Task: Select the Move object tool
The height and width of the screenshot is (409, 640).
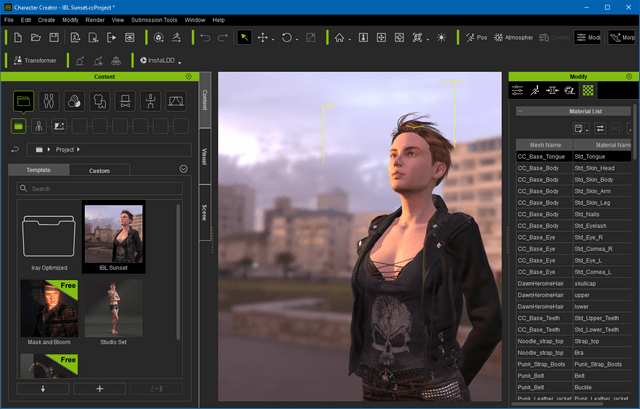Action: [x=264, y=38]
